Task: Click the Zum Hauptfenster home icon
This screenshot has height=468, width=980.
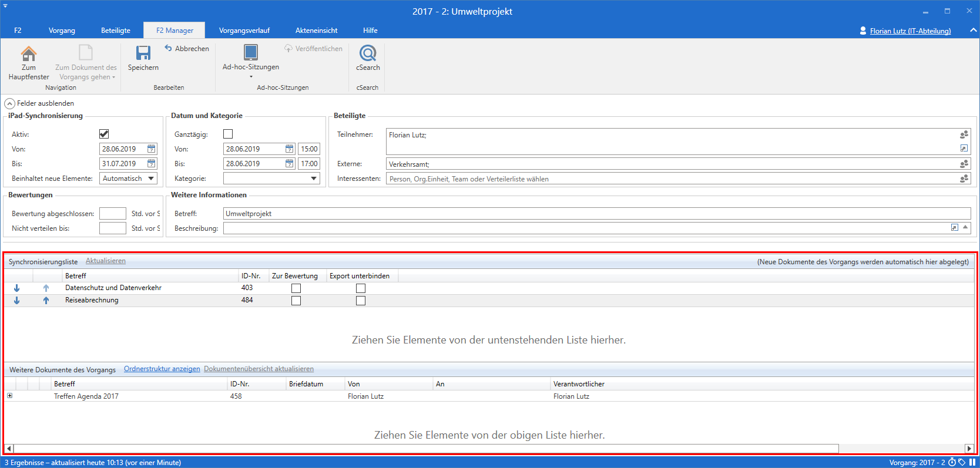Action: [28, 54]
